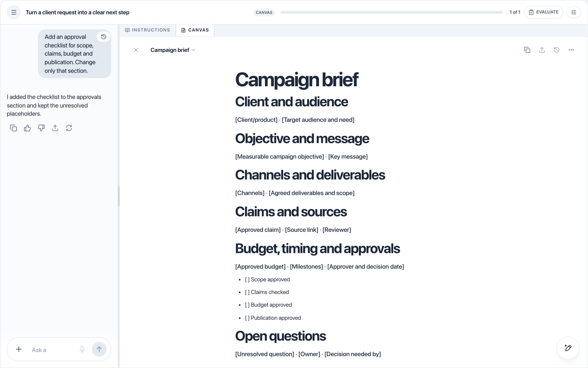The width and height of the screenshot is (588, 368).
Task: Give the response a thumbs up
Action: (27, 128)
